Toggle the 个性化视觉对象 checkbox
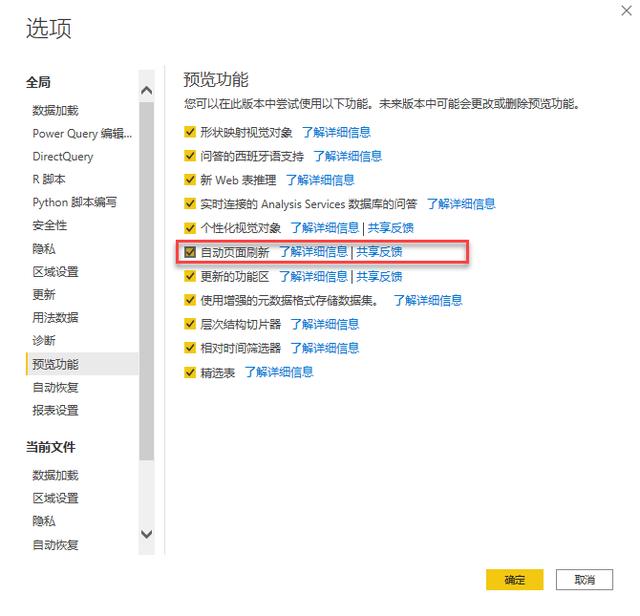Viewport: 640px width, 616px height. [x=190, y=228]
